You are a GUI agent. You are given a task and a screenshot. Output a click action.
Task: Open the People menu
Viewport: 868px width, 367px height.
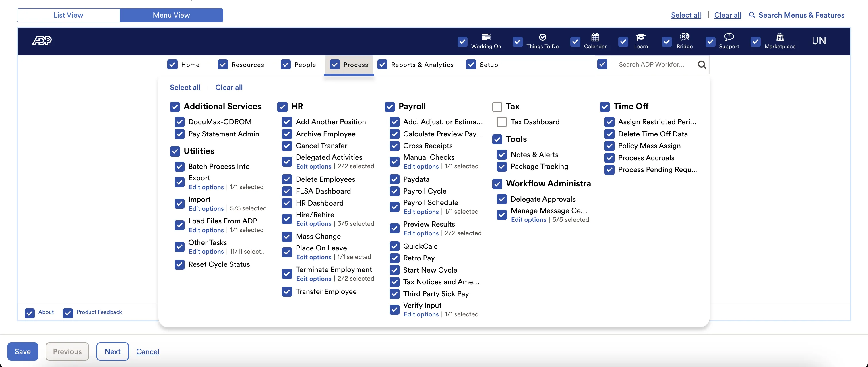(305, 65)
